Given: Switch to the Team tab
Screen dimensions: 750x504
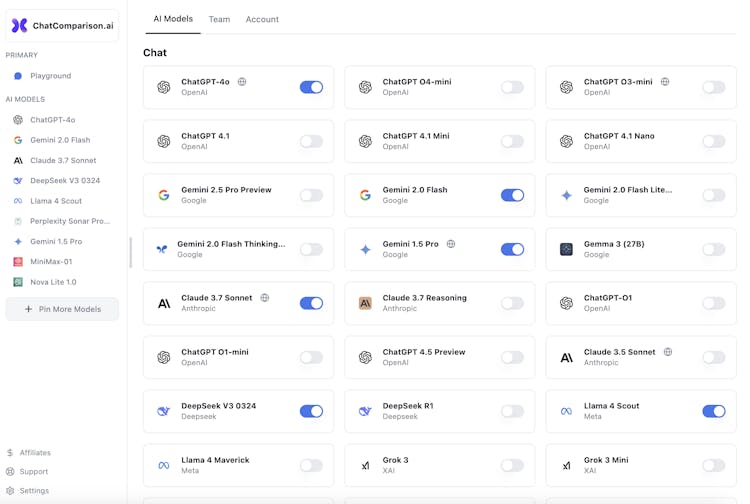Looking at the screenshot, I should tap(220, 20).
